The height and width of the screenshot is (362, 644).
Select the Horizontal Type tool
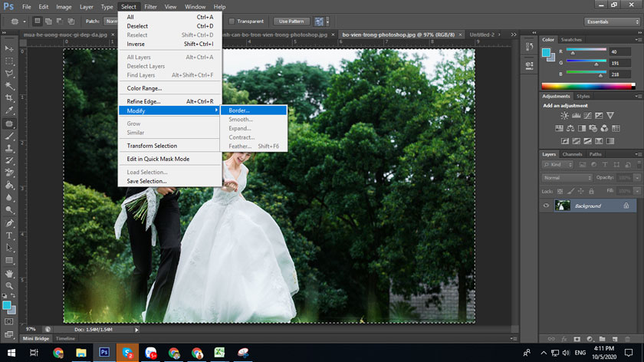[9, 235]
